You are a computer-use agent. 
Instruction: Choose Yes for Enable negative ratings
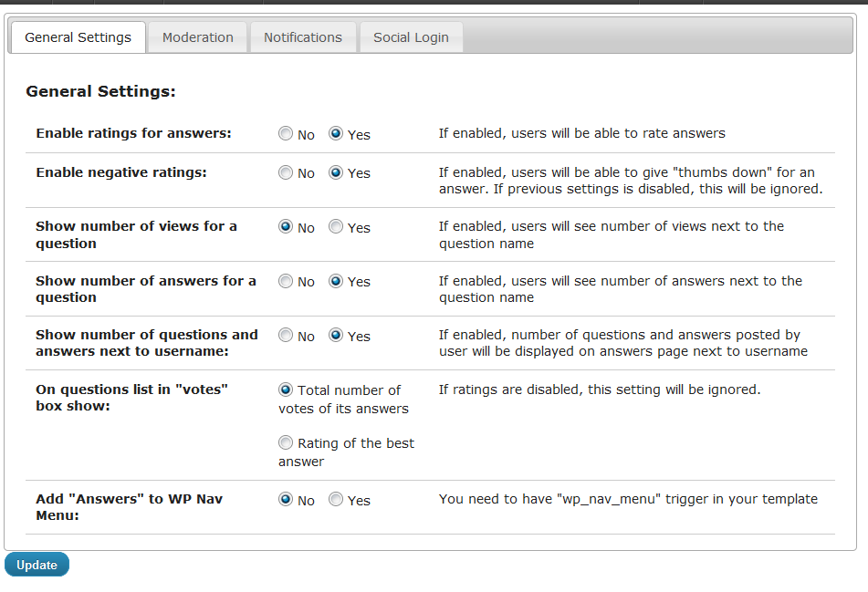point(336,172)
